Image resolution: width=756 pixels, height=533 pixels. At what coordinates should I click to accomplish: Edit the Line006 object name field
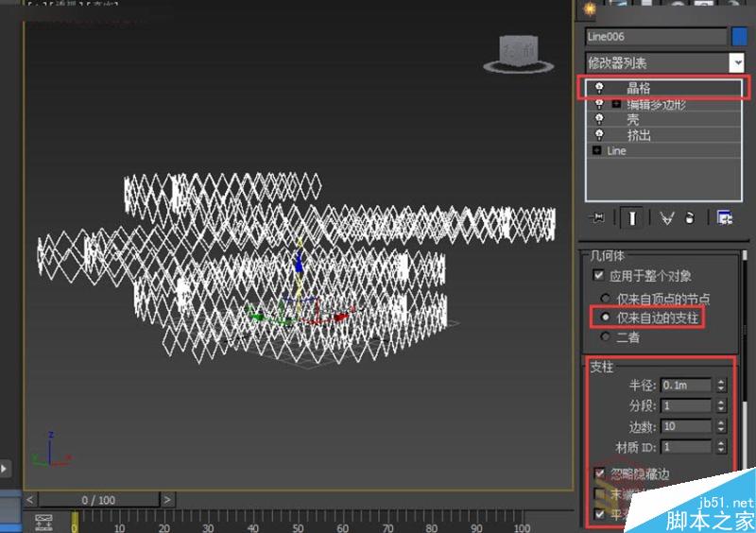click(656, 37)
